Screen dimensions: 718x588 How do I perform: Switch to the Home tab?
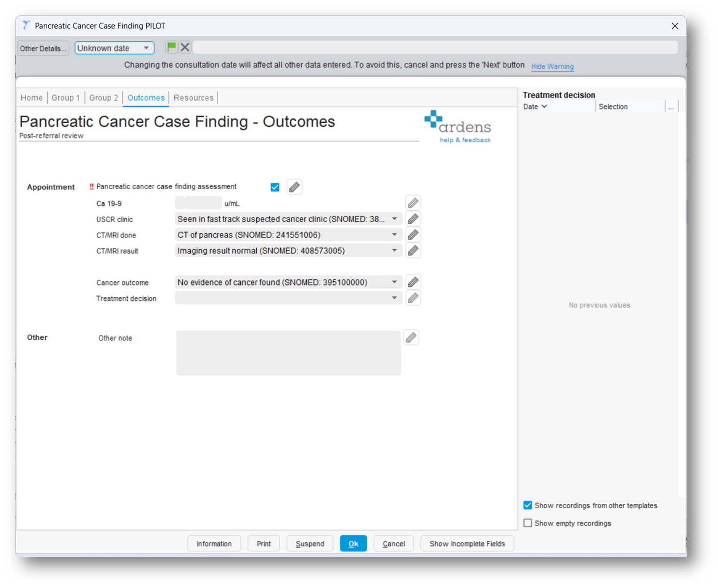[x=32, y=98]
